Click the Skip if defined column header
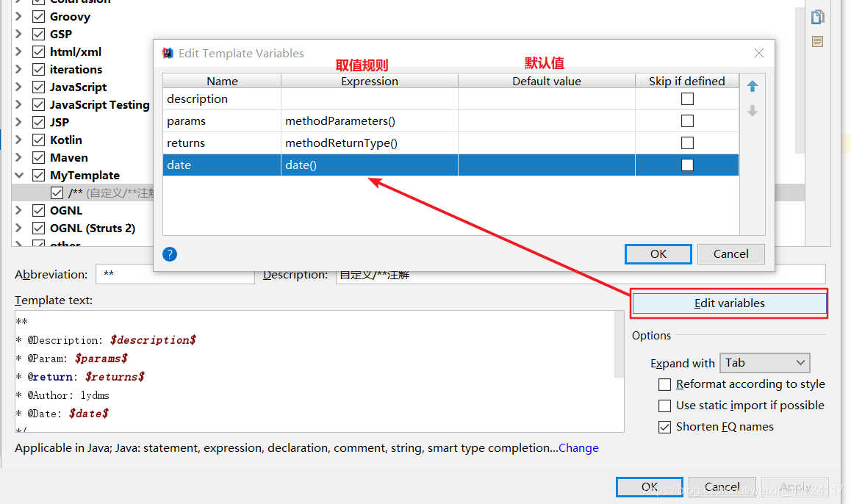Viewport: 851px width, 504px height. click(687, 81)
